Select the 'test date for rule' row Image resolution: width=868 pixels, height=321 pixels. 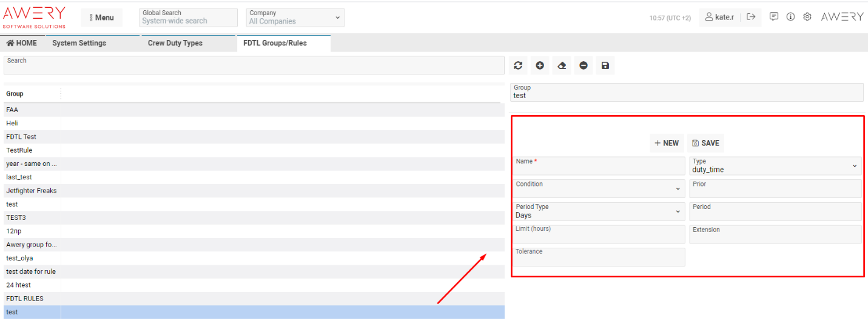coord(254,271)
